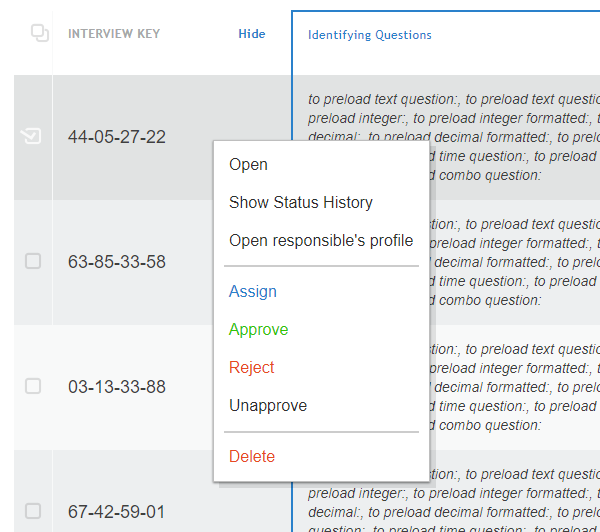Open responsible's profile from context menu

[320, 241]
